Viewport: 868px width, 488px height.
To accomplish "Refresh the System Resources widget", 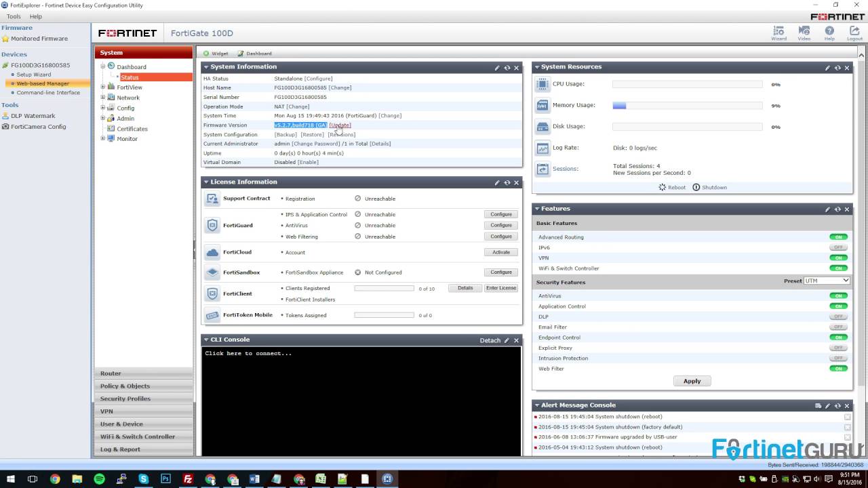I will [x=837, y=68].
